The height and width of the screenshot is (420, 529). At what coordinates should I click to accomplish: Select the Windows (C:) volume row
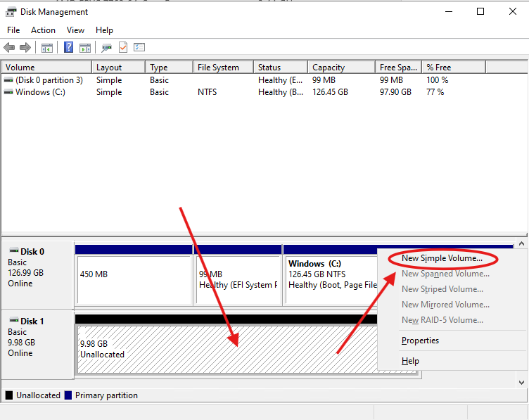40,92
